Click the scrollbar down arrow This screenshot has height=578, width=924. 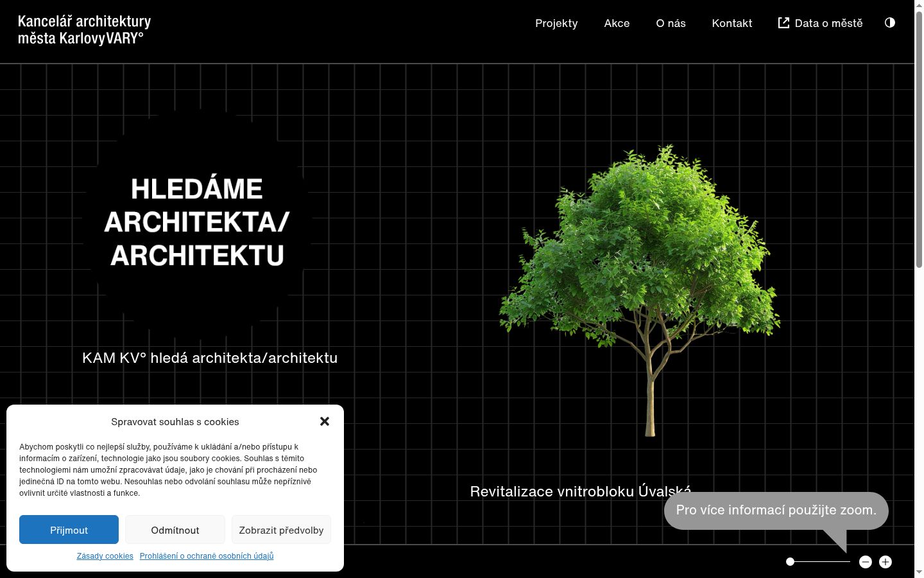coord(919,572)
